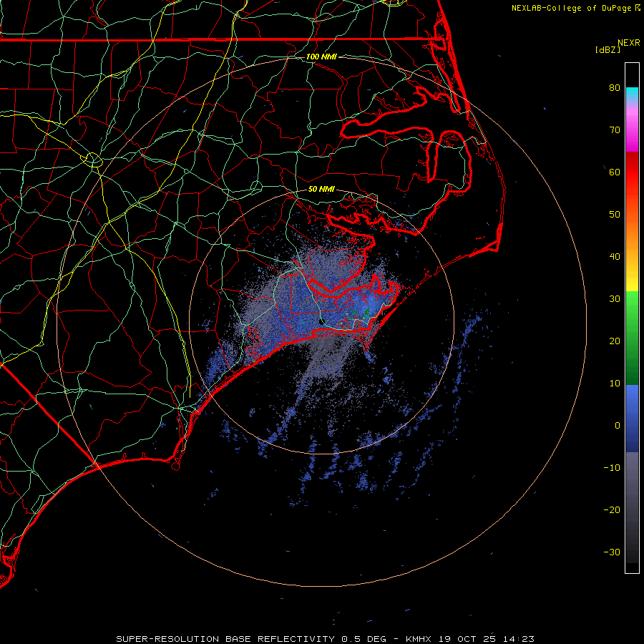Select the 80 value on the dBZ scale
Image resolution: width=644 pixels, height=644 pixels.
(x=615, y=87)
